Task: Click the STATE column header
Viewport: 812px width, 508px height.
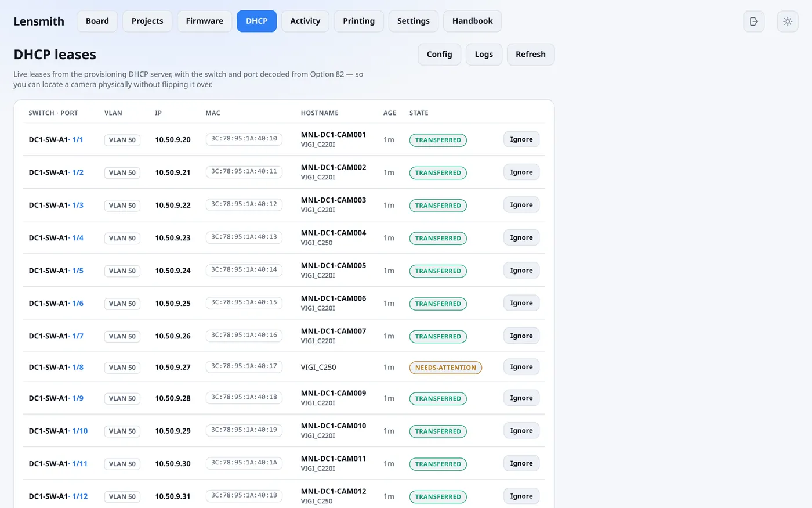Action: point(419,113)
